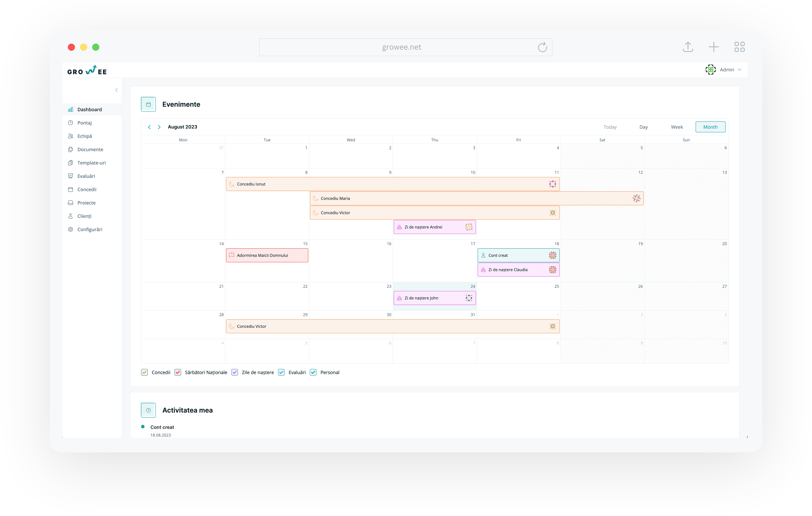This screenshot has height=516, width=812.
Task: Click the Activitatea mea heading
Action: [x=188, y=410]
